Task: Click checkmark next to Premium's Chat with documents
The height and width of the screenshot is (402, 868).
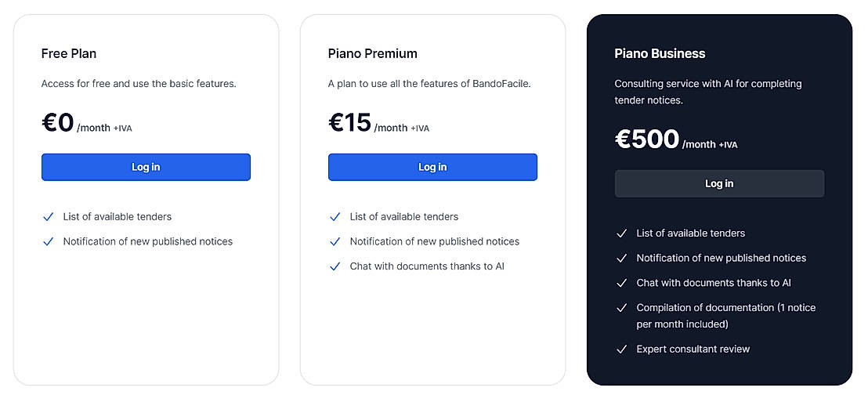Action: click(335, 266)
